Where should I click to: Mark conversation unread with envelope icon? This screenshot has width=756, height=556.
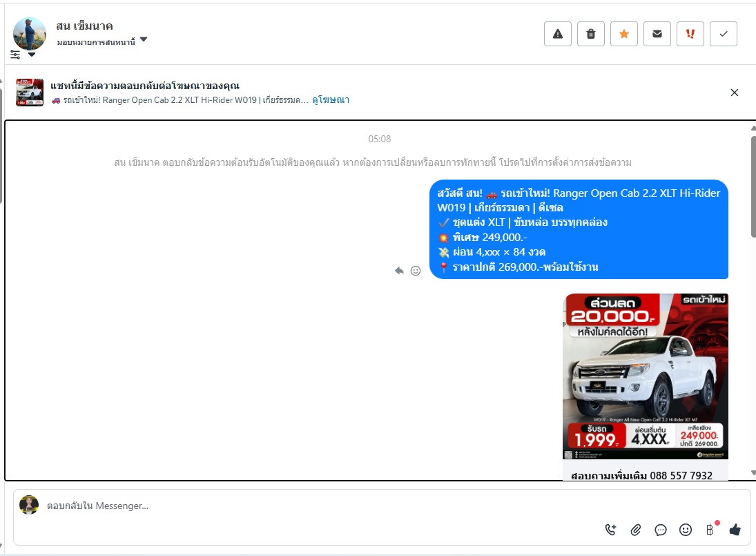(657, 34)
